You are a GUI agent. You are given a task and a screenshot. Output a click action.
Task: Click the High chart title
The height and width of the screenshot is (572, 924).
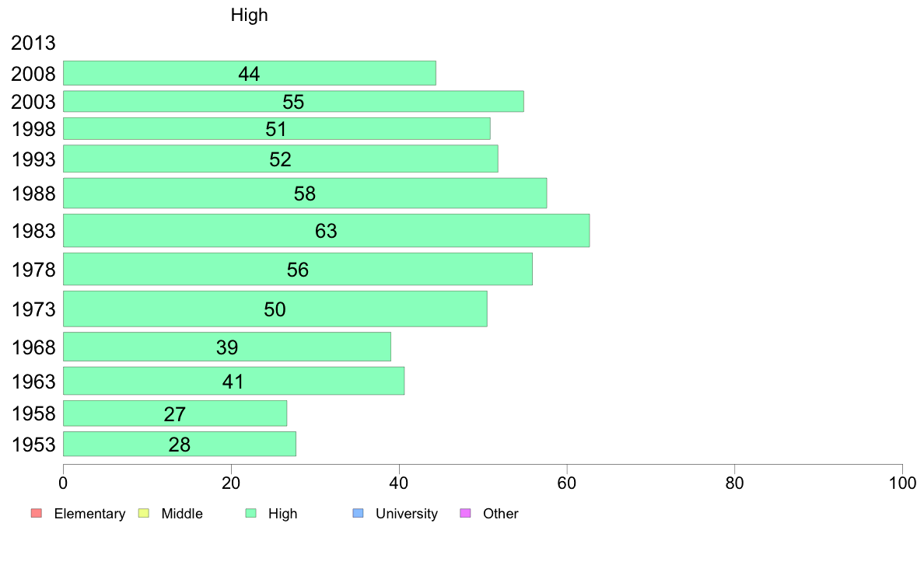(249, 15)
